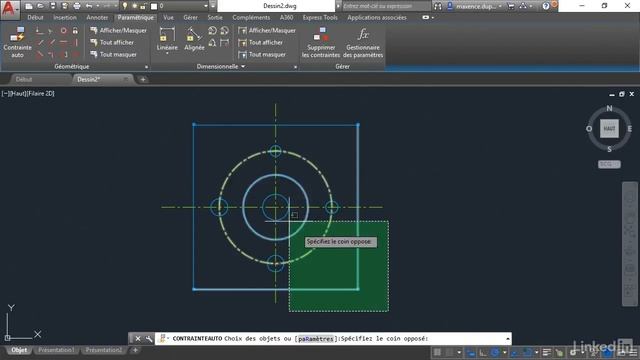The width and height of the screenshot is (640, 360).
Task: Click the search binoculars icon
Action: [x=438, y=6]
